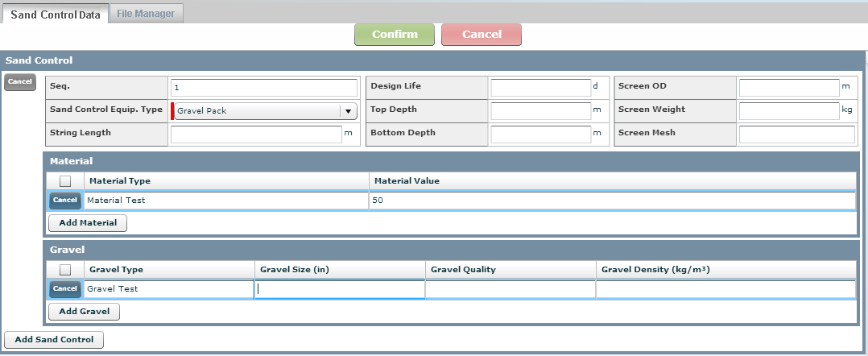Screen dimensions: 868x356
Task: Switch to the File Manager tab
Action: [x=146, y=13]
